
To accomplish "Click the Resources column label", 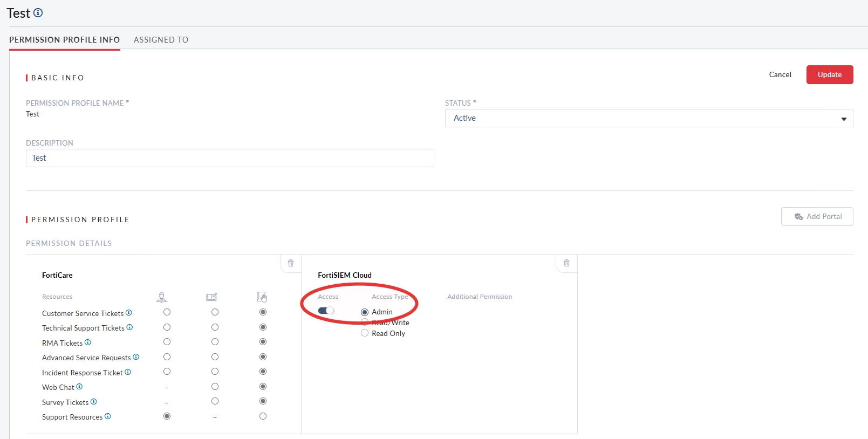I will [x=57, y=297].
